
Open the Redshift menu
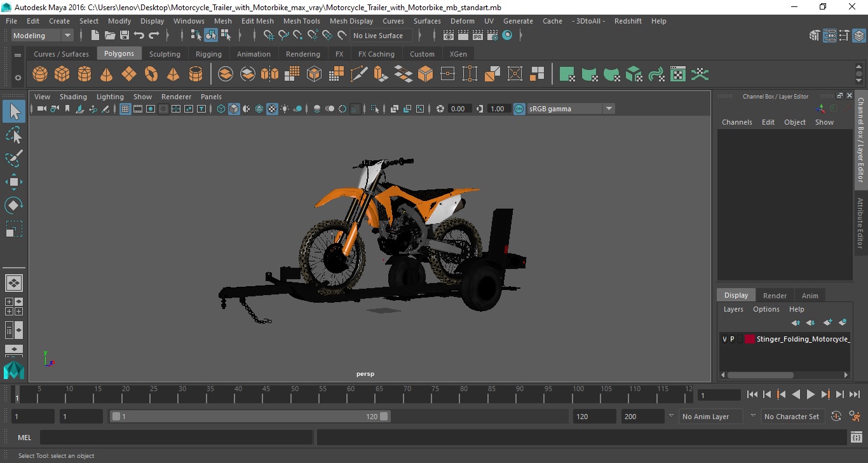click(x=628, y=21)
